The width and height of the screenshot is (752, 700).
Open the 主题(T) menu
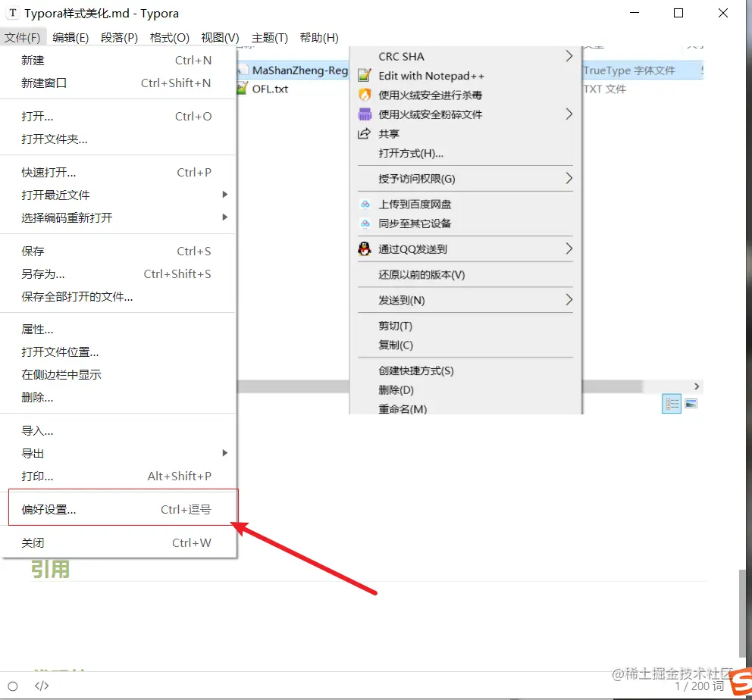(x=270, y=37)
